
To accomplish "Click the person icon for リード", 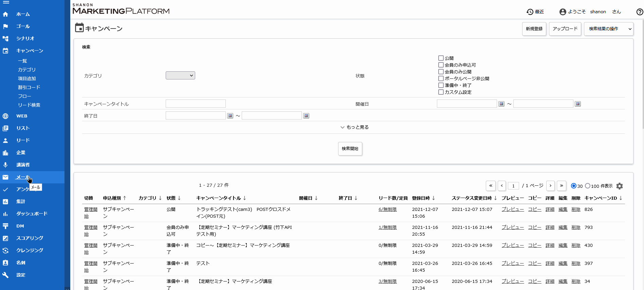I will tap(5, 141).
